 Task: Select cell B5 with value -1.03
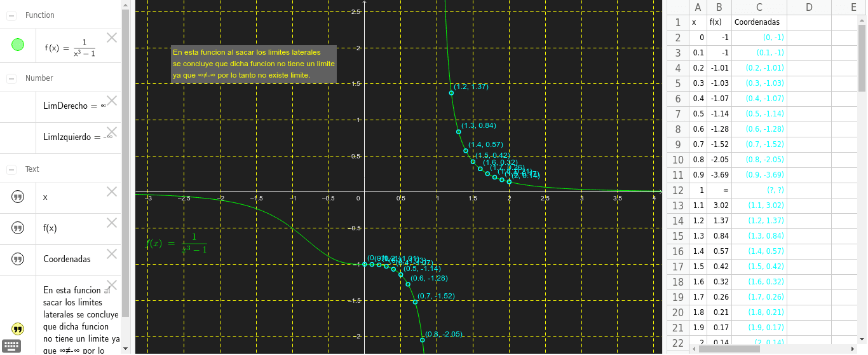(x=719, y=83)
